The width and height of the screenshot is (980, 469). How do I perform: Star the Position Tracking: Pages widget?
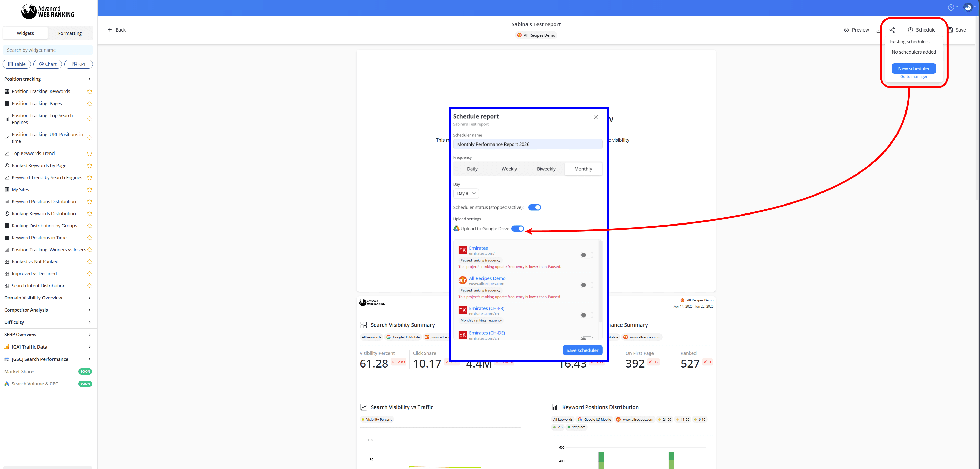[x=89, y=104]
